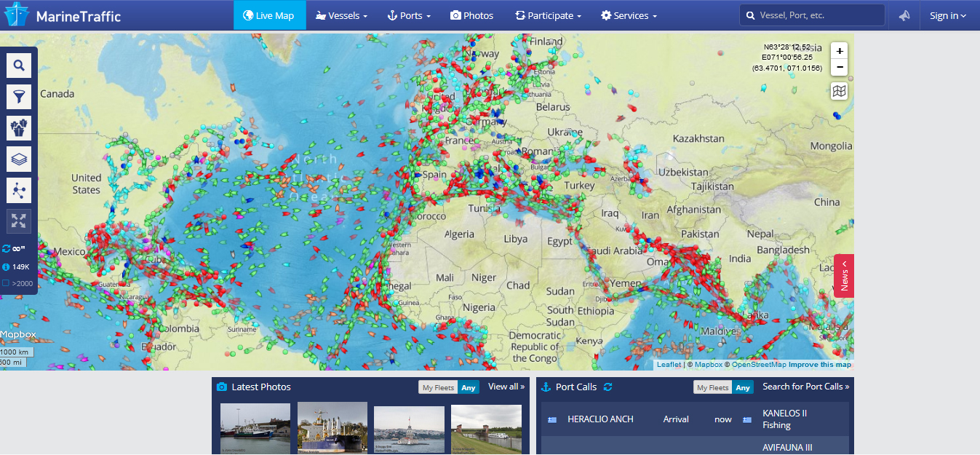Click the View all photos link
This screenshot has width=980, height=455.
tap(506, 387)
